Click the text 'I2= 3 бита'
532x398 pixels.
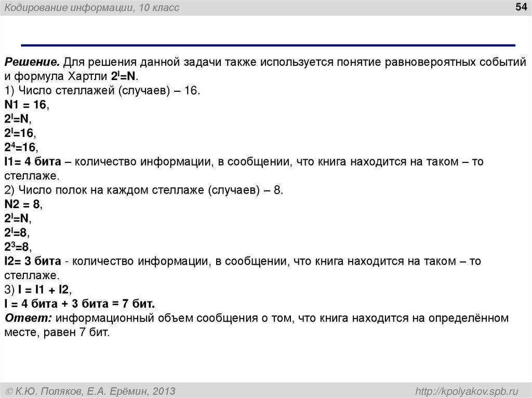(33, 261)
